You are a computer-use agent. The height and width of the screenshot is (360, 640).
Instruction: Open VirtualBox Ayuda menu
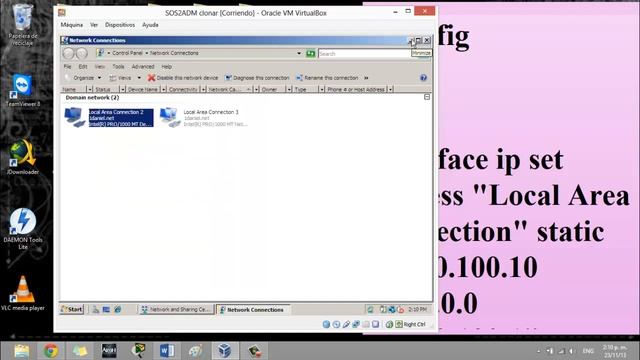pos(150,25)
